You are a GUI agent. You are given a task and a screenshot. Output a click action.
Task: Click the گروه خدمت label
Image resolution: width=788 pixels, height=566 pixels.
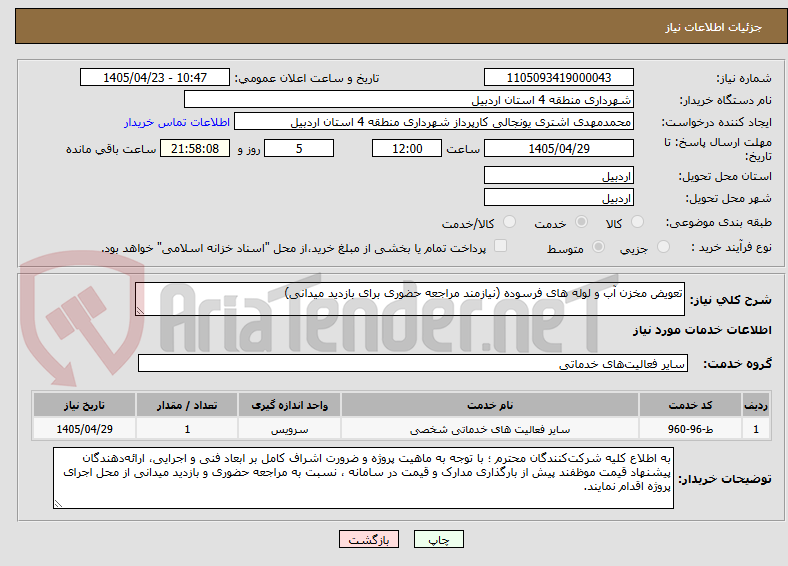point(737,364)
